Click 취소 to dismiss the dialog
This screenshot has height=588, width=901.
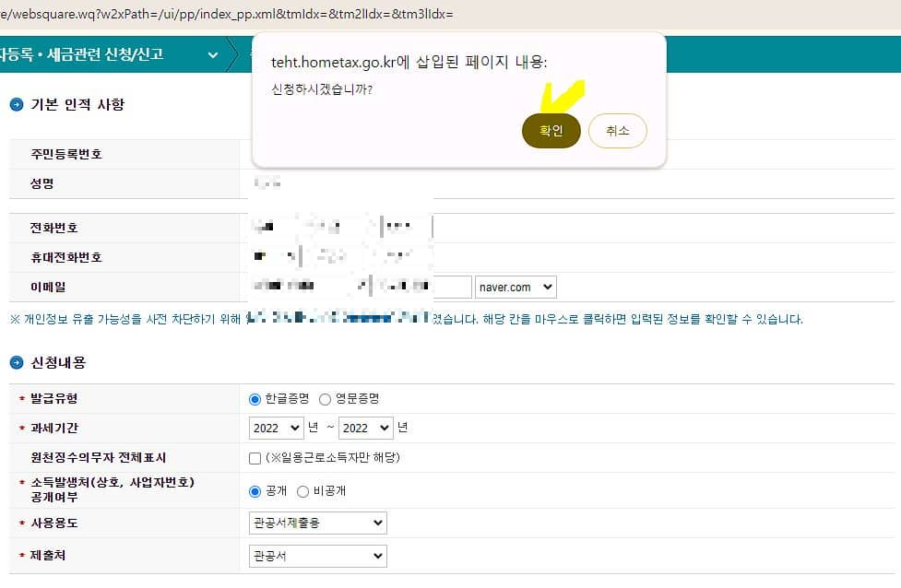618,131
